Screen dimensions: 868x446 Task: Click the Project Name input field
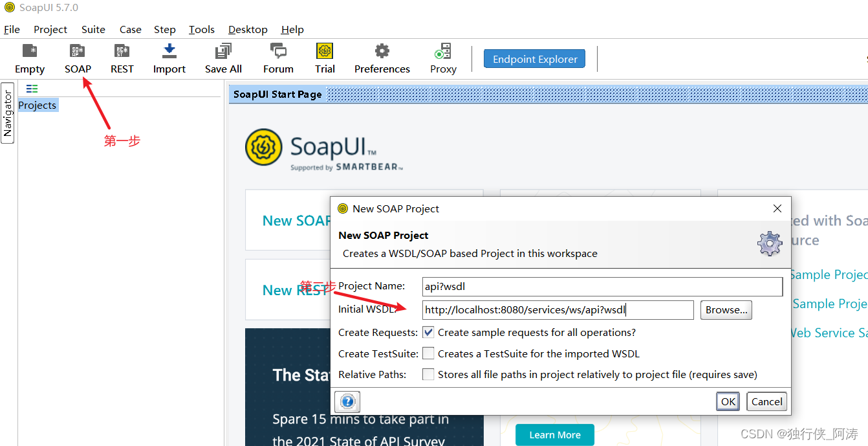click(602, 286)
